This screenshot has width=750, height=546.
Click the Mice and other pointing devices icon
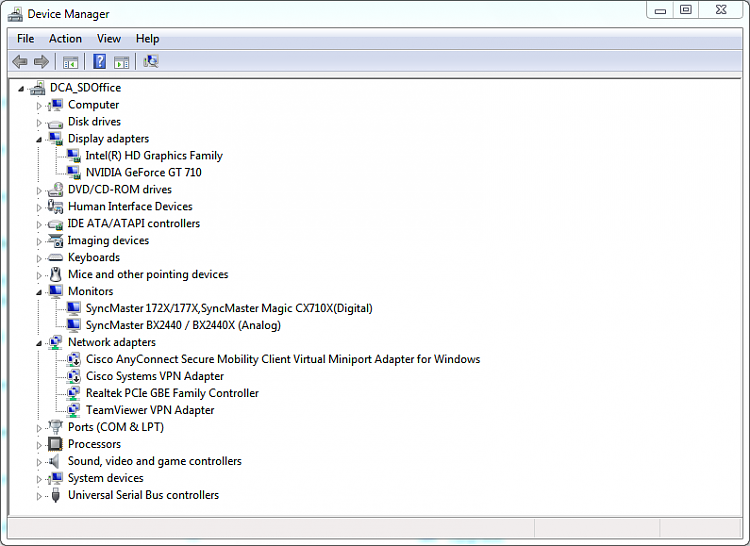(55, 274)
